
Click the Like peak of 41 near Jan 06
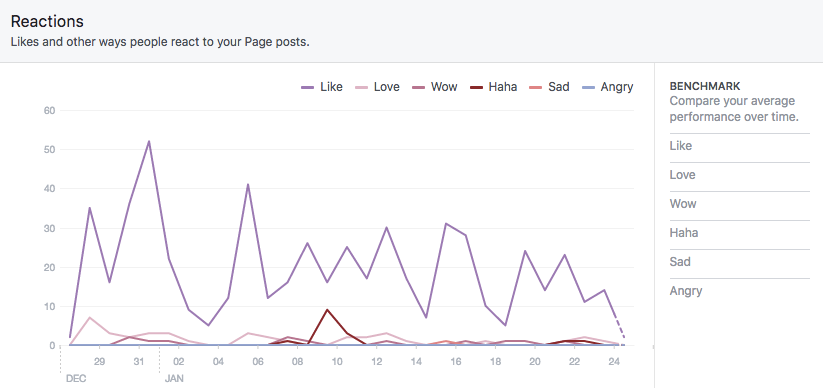pos(248,184)
